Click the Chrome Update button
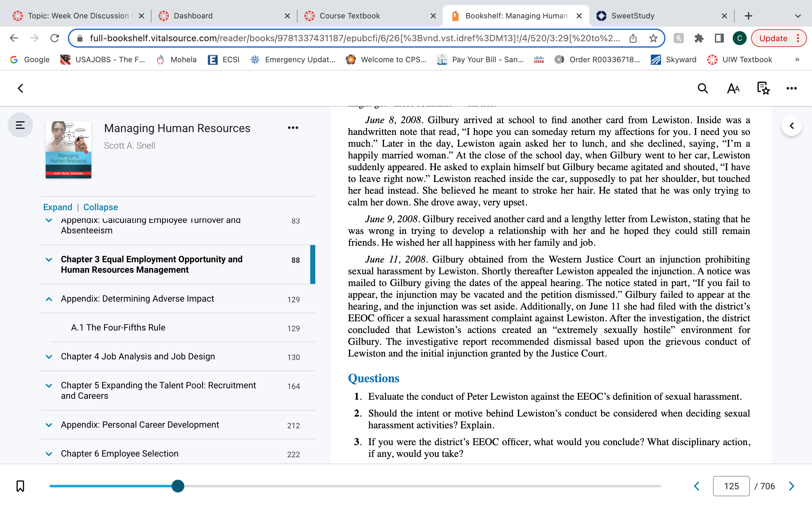This screenshot has height=508, width=812. [x=773, y=38]
